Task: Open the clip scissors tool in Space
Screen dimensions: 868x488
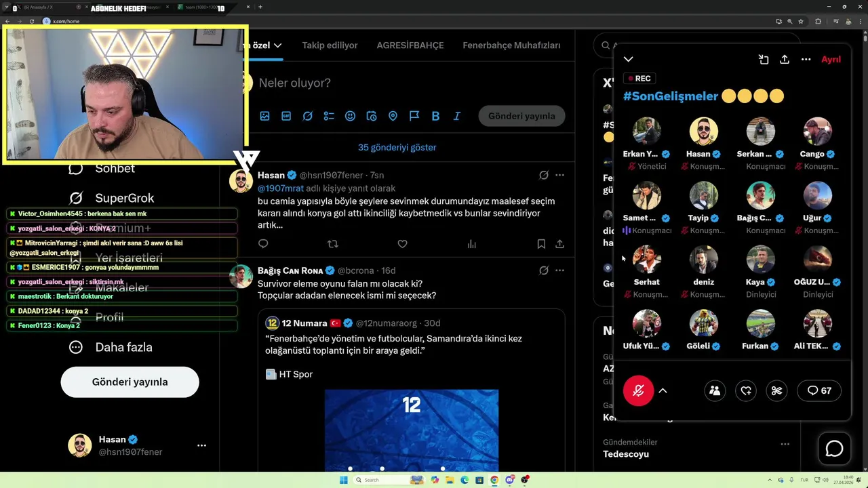Action: point(777,390)
